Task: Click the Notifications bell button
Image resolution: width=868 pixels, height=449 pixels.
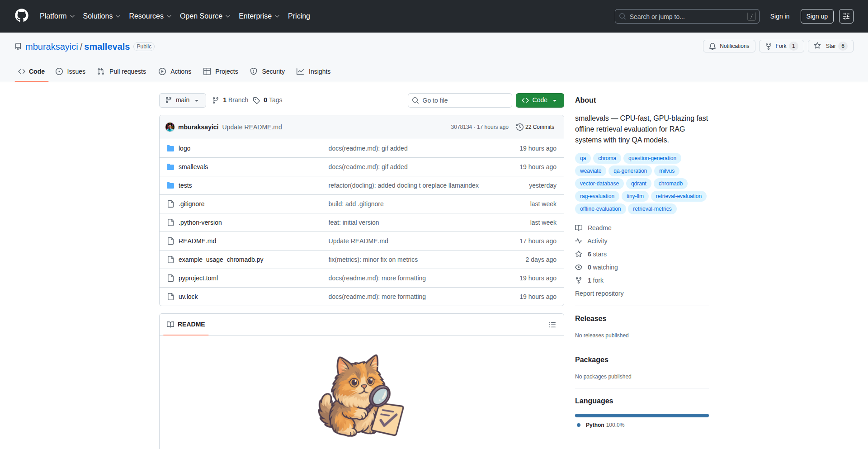Action: (x=729, y=46)
